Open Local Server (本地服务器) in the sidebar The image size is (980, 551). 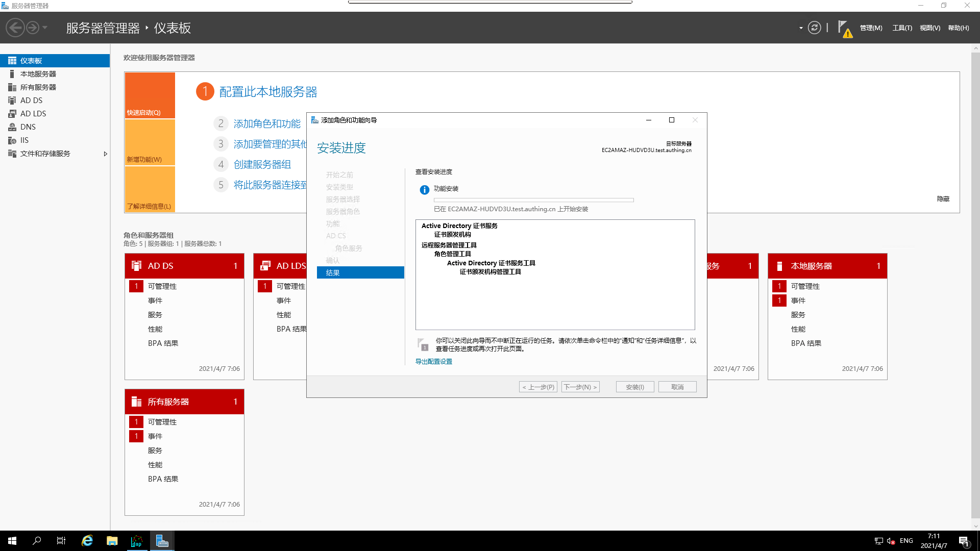click(x=38, y=74)
